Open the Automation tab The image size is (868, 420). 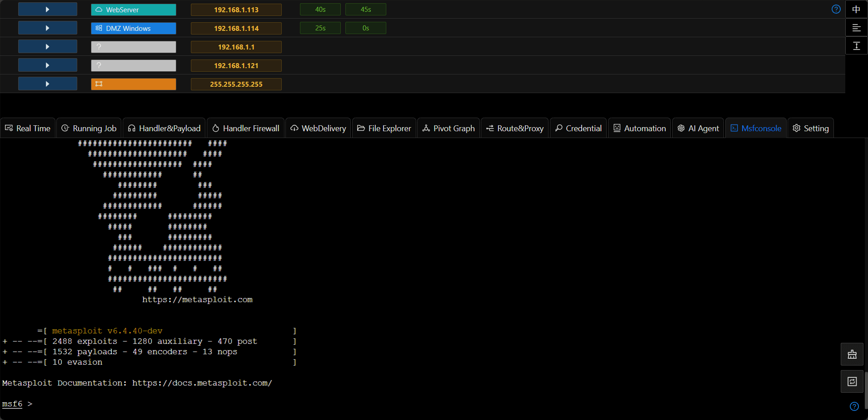coord(639,128)
